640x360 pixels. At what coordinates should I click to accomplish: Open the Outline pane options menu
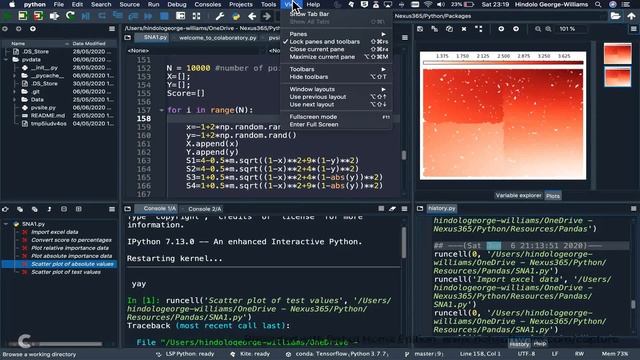click(x=112, y=209)
